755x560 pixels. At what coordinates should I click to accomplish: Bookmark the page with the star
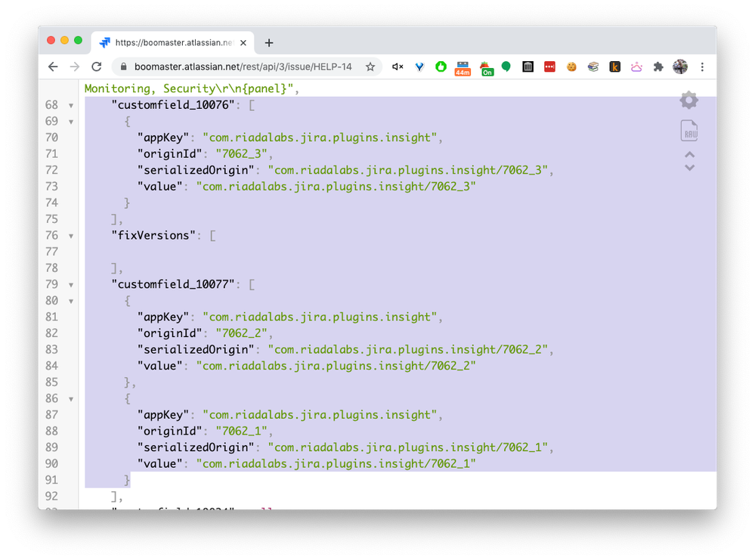(370, 67)
